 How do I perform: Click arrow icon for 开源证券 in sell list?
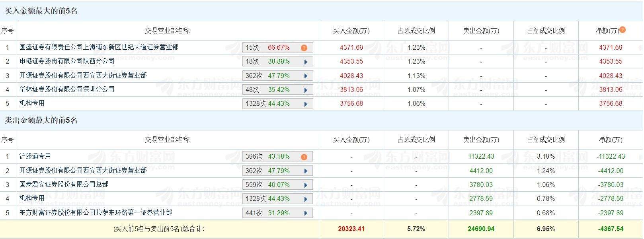pyautogui.click(x=306, y=171)
